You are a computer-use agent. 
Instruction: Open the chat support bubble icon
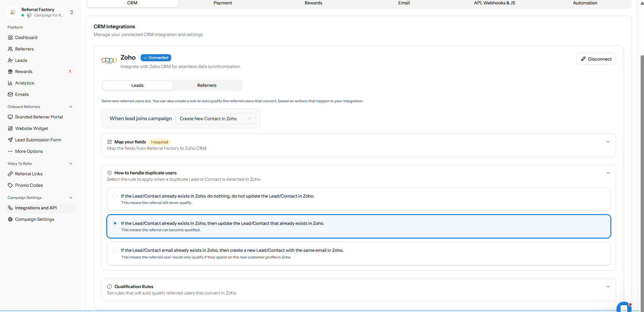click(x=624, y=307)
